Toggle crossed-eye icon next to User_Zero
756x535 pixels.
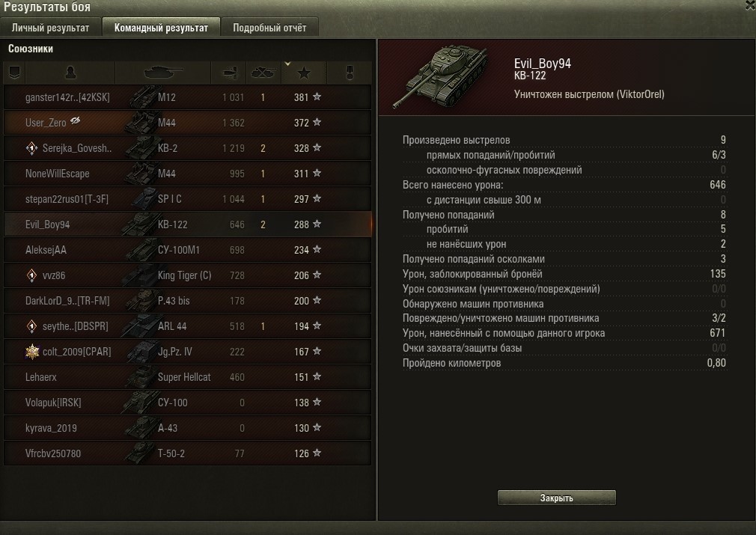click(x=75, y=120)
